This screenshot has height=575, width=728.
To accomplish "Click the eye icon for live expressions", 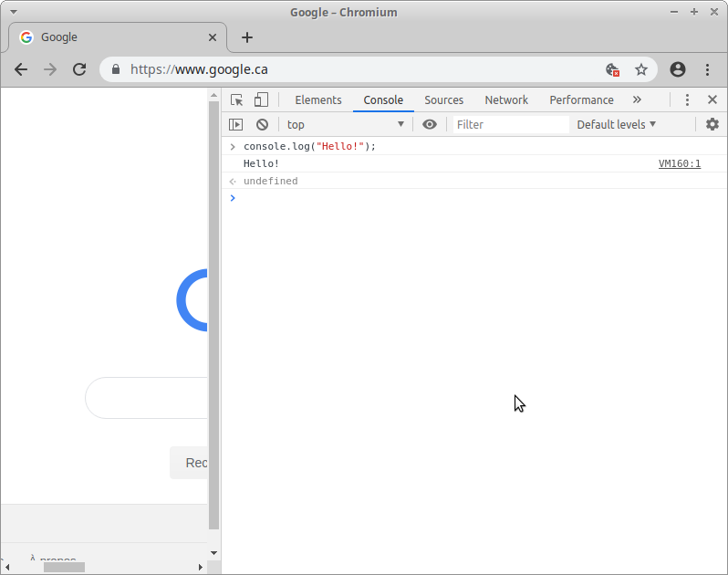I will 430,125.
